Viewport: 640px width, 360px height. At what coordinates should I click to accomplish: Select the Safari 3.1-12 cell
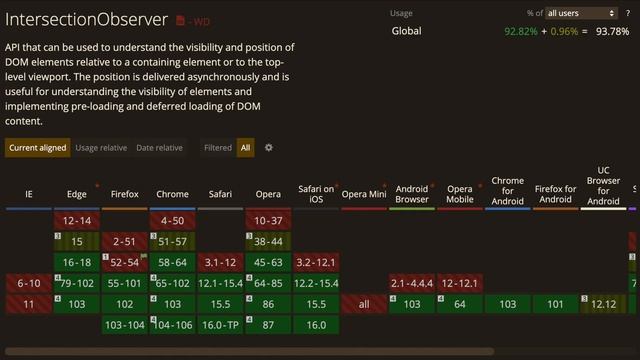coord(220,262)
